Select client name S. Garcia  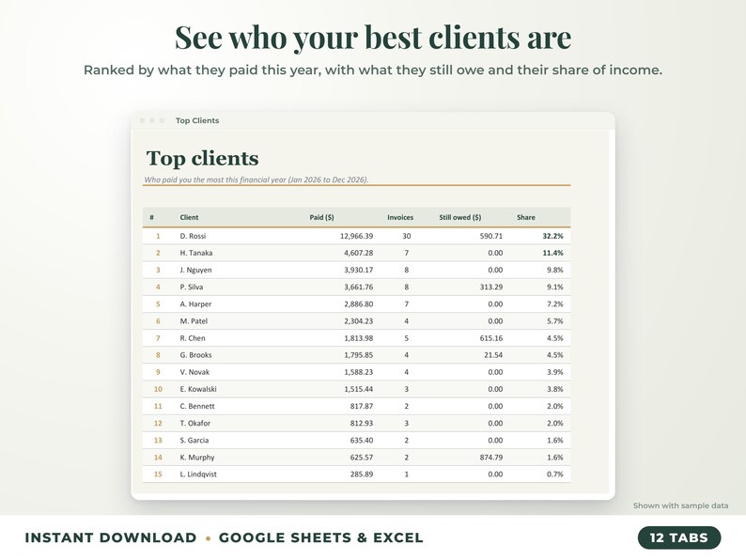[194, 441]
